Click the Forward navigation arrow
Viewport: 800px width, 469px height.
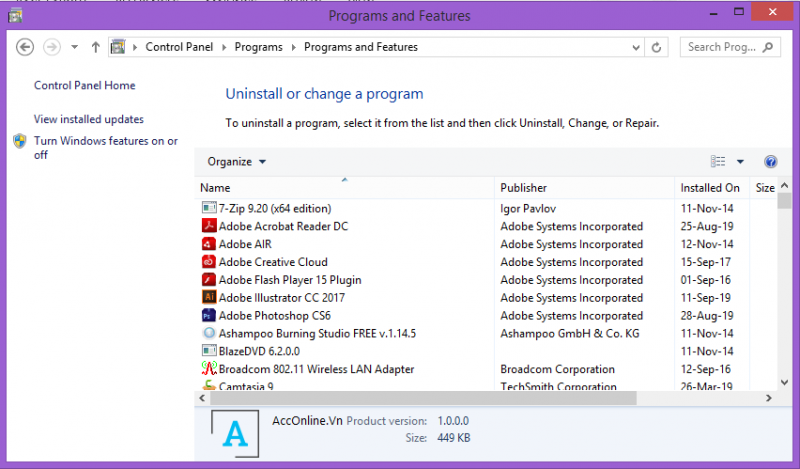(52, 47)
